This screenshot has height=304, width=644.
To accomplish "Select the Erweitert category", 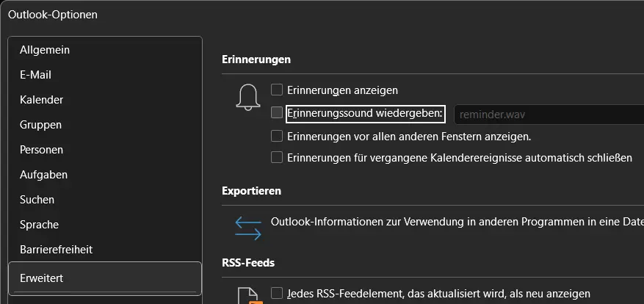I will (x=42, y=279).
